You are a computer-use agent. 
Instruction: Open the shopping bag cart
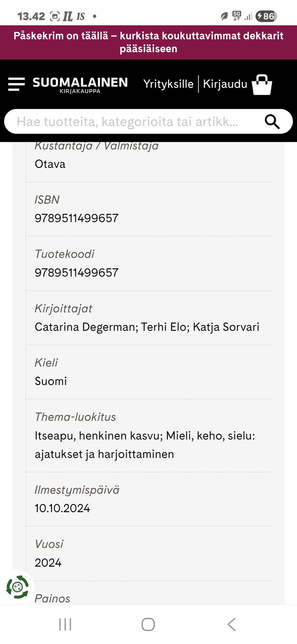coord(262,85)
